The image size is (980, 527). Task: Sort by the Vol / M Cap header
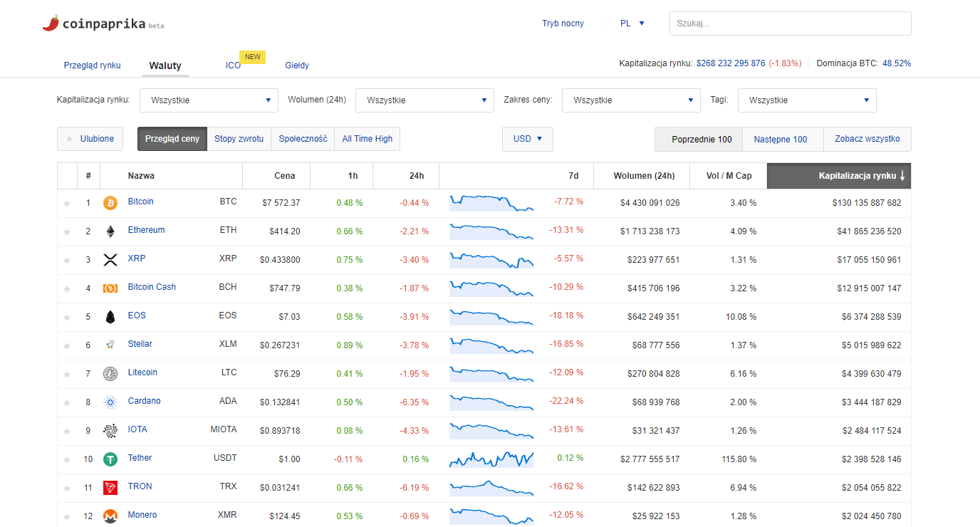(729, 176)
